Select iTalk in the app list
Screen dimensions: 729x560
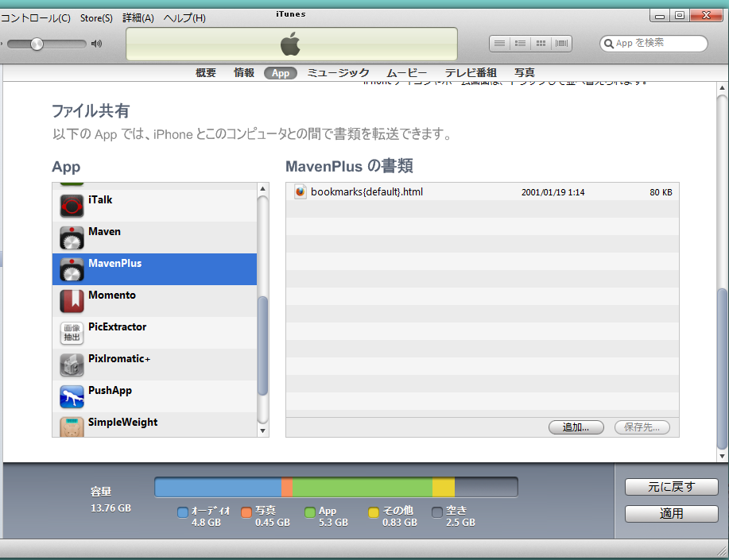pos(154,206)
